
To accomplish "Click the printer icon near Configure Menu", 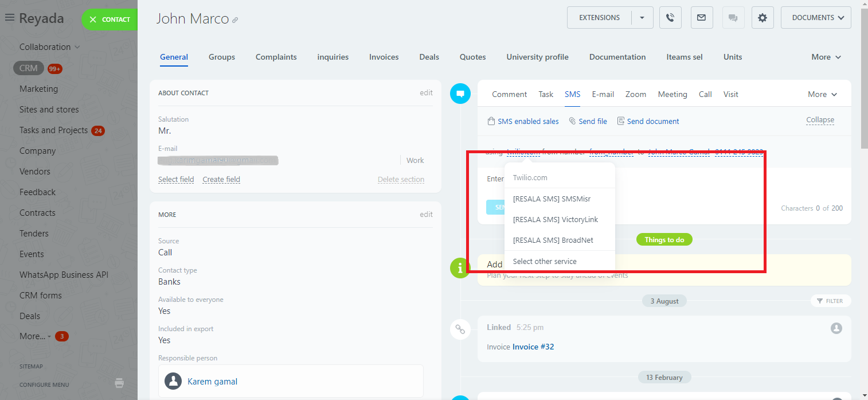I will click(119, 383).
